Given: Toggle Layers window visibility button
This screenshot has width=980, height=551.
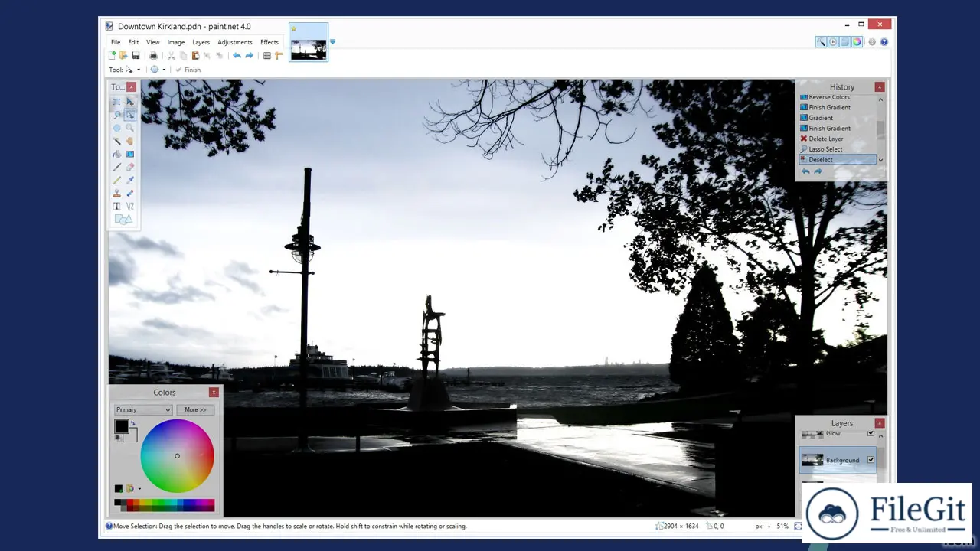Looking at the screenshot, I should [x=845, y=41].
